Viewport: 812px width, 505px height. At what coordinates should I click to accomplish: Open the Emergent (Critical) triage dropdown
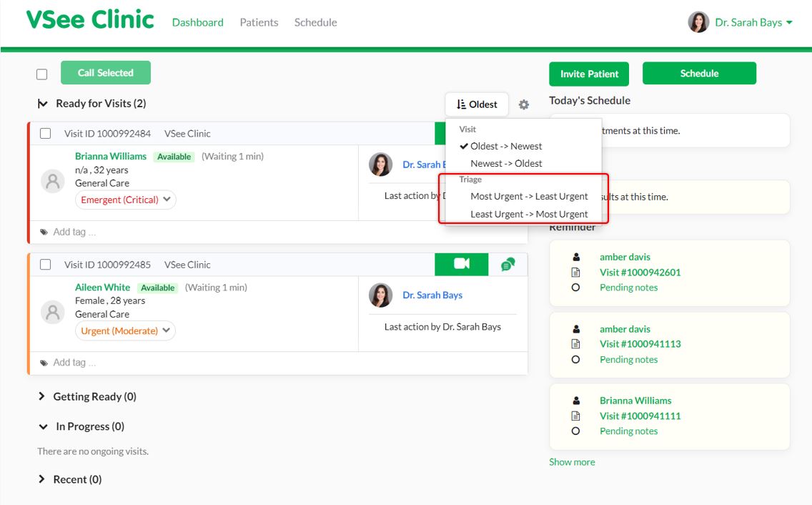tap(126, 200)
